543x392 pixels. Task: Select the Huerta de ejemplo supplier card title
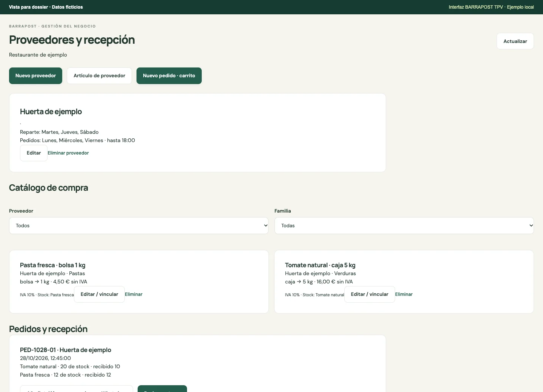(51, 112)
